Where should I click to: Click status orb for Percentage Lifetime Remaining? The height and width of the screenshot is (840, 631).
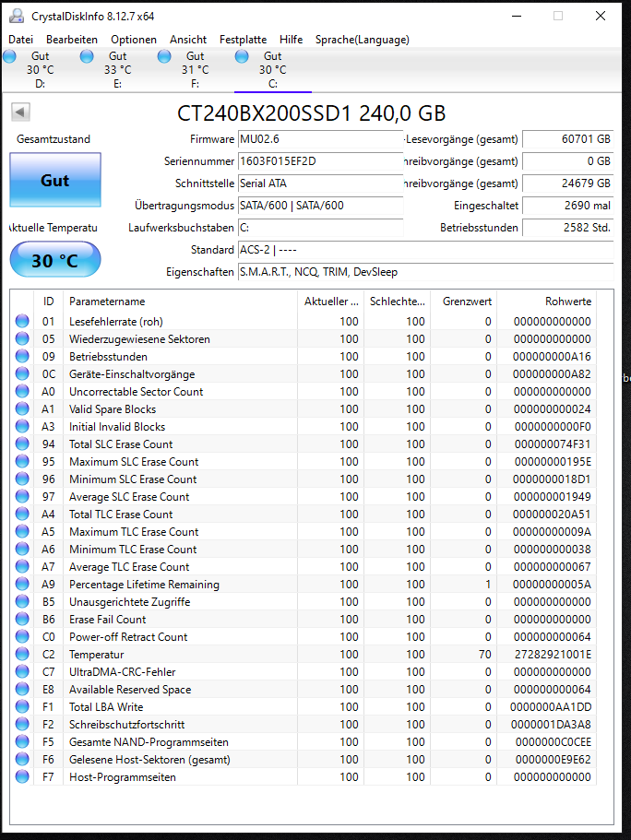22,584
